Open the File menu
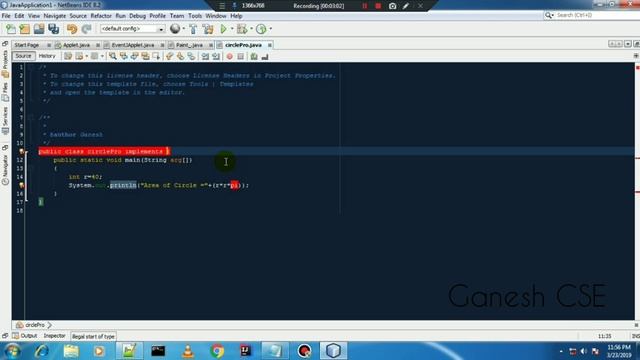The width and height of the screenshot is (640, 360). pos(6,16)
